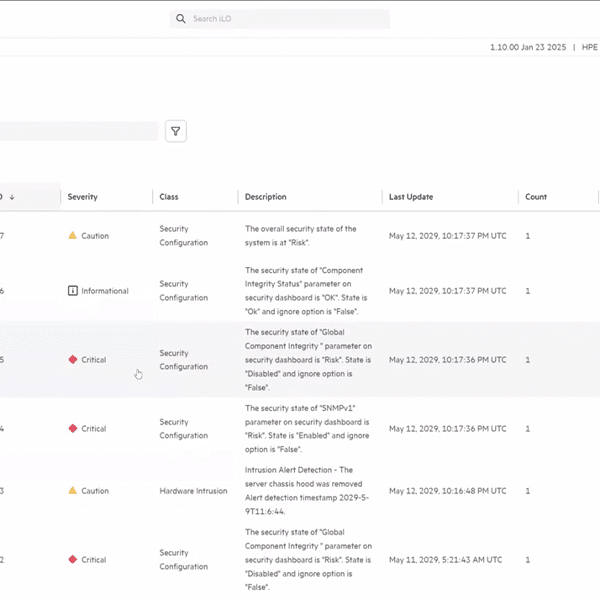
Task: Sort by ID using the down arrow
Action: (x=12, y=197)
